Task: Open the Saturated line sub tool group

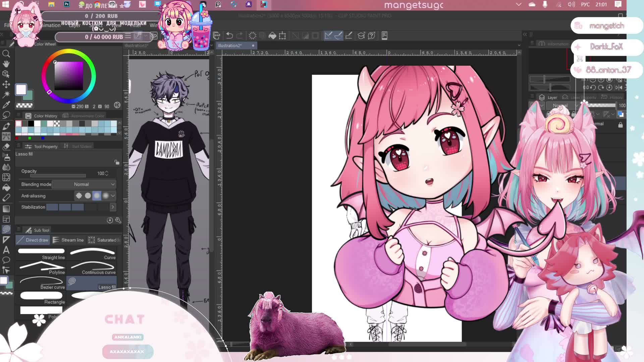Action: [104, 240]
